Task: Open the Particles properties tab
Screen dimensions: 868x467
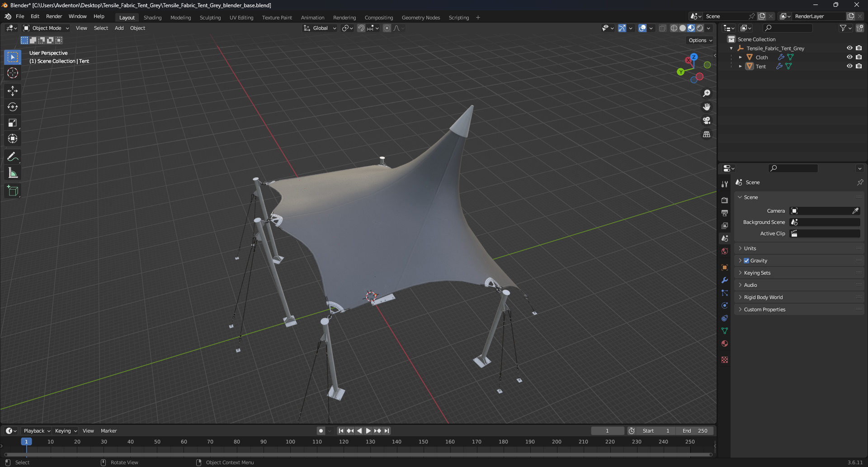Action: tap(725, 293)
